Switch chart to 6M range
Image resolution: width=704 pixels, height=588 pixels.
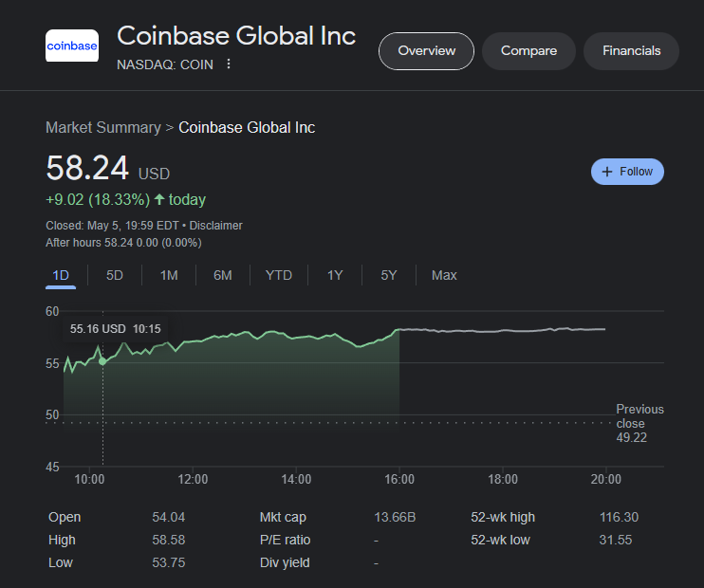point(223,275)
